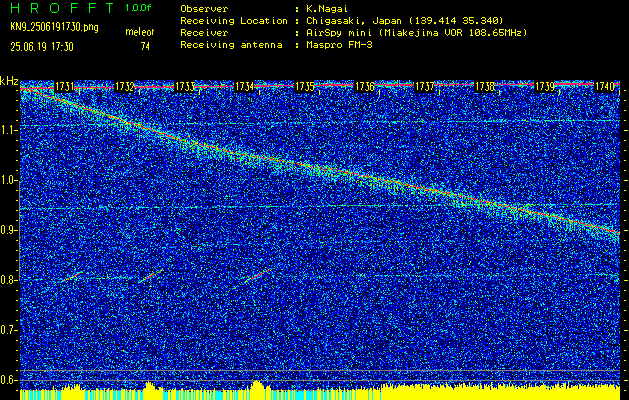Click the Receiving Location field label
The width and height of the screenshot is (629, 400).
click(234, 21)
